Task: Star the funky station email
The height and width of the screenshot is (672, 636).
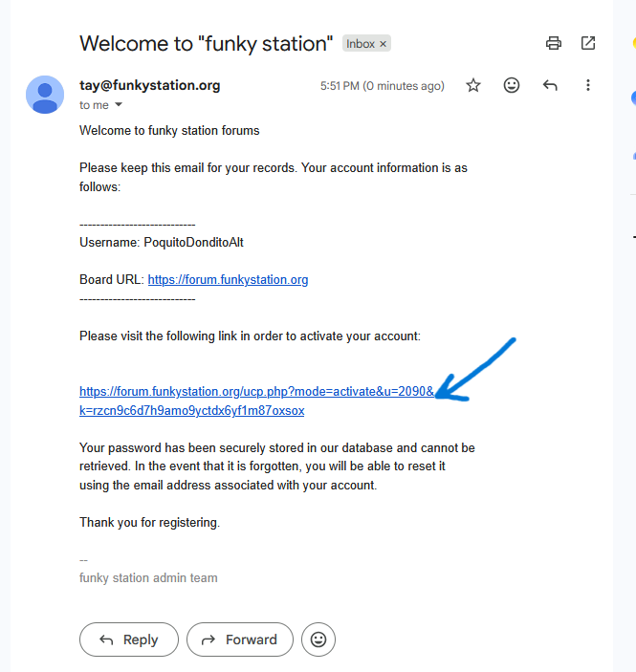Action: pos(473,85)
